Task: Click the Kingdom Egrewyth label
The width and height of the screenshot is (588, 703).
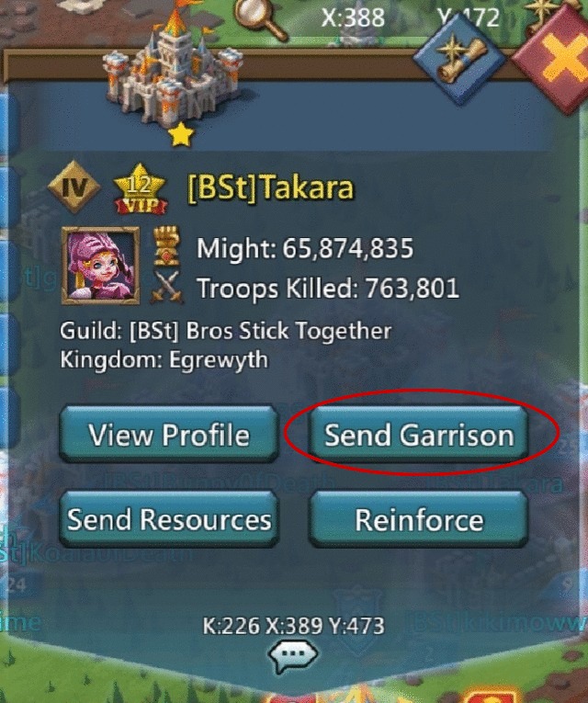Action: (x=164, y=359)
